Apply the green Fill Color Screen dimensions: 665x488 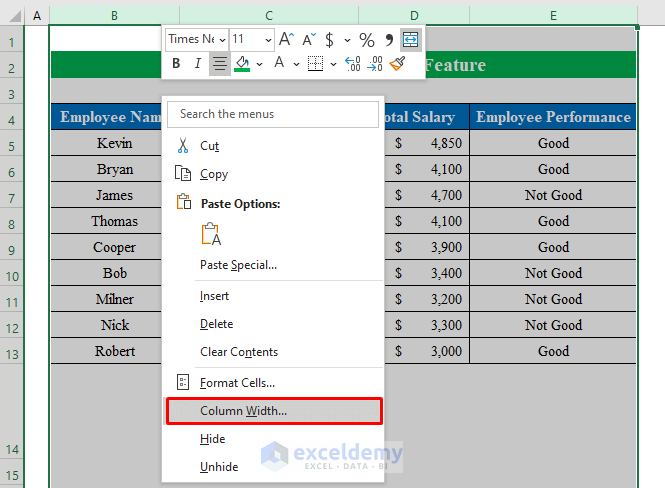242,64
